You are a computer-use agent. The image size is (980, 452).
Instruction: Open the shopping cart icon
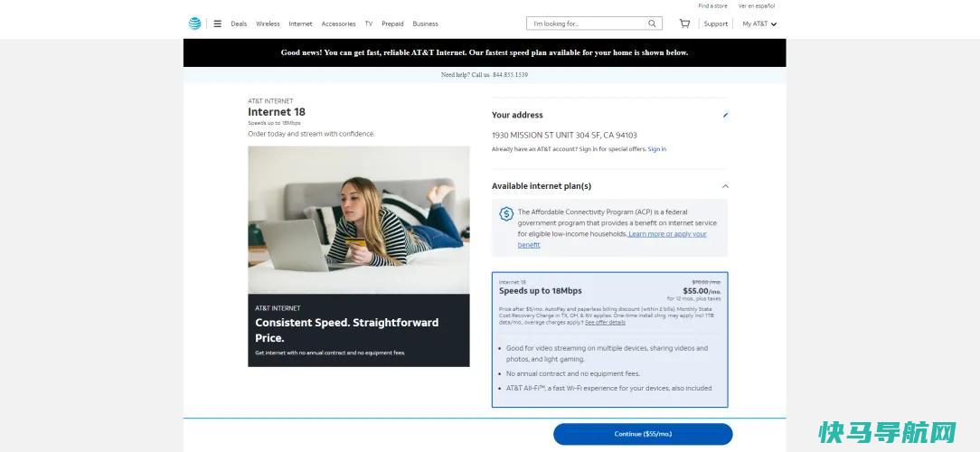click(684, 24)
